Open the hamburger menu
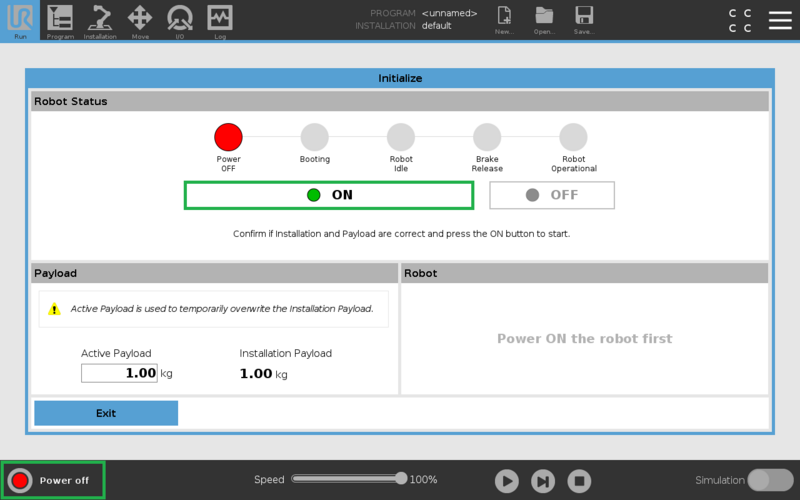800x500 pixels. click(x=780, y=20)
